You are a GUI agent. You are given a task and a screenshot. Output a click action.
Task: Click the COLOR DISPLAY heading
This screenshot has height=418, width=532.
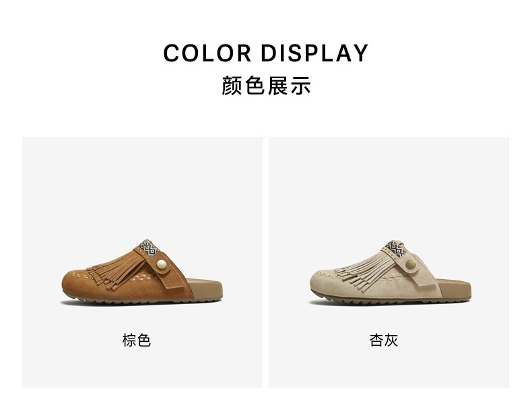[x=265, y=53]
